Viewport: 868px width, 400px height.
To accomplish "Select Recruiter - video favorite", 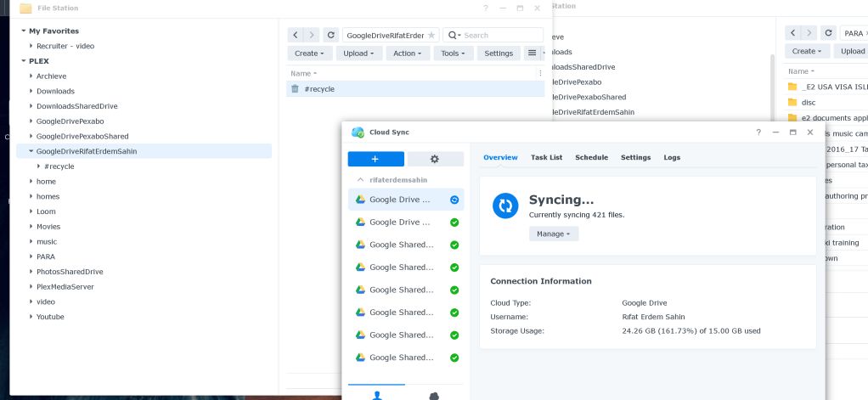I will [x=65, y=46].
